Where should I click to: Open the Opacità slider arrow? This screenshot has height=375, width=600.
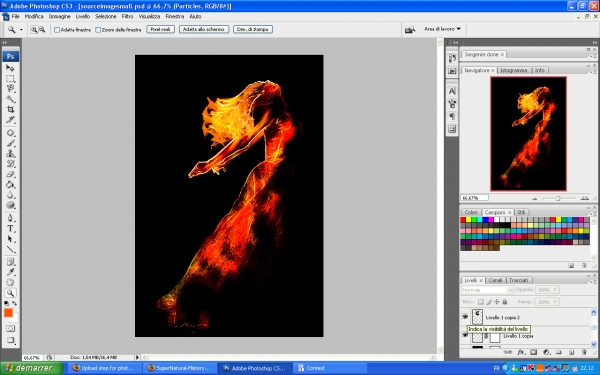tap(555, 290)
